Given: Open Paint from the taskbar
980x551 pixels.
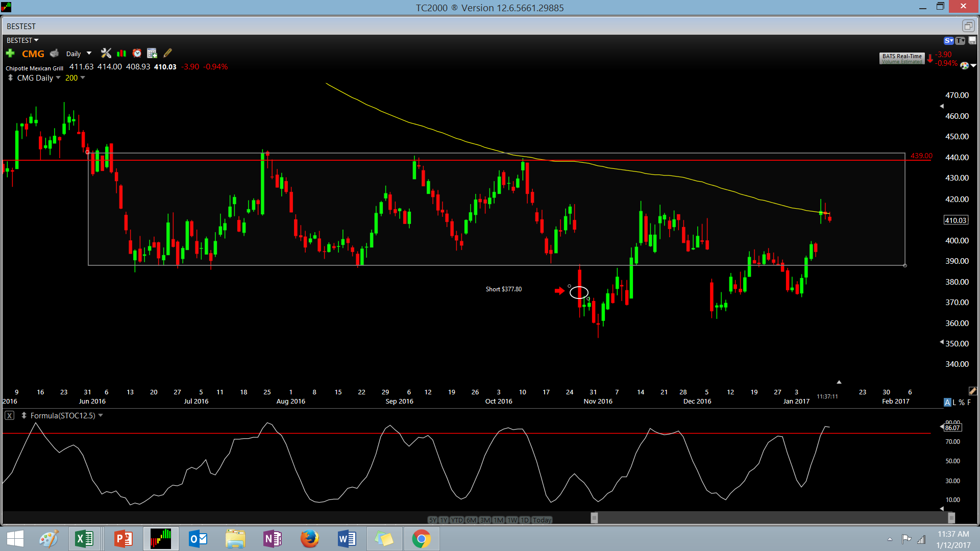Looking at the screenshot, I should click(48, 539).
